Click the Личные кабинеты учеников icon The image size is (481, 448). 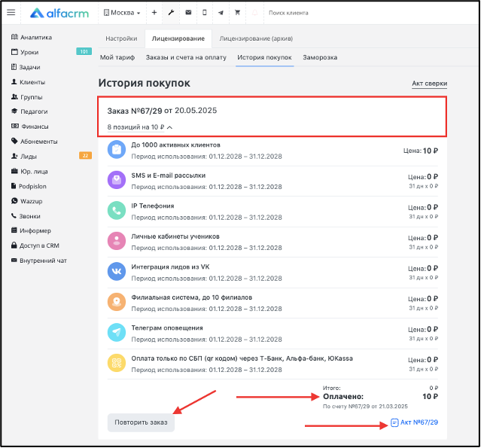(117, 241)
